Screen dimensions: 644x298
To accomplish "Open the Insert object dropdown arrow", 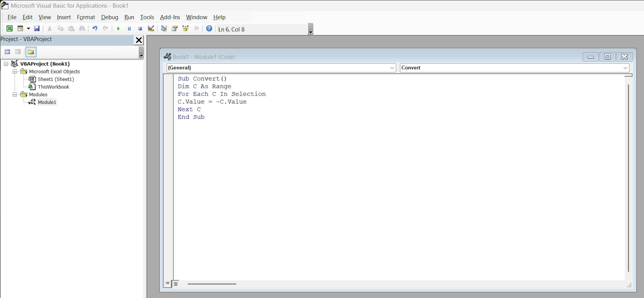I will coord(29,29).
